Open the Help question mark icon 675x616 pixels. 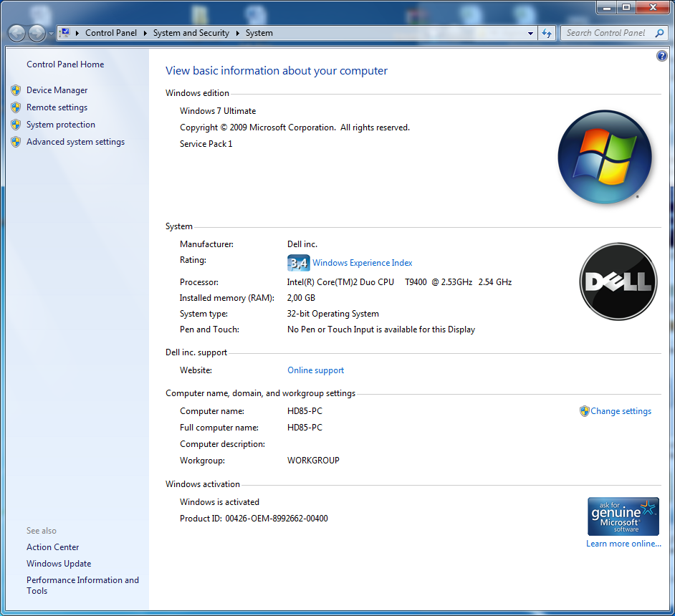pos(661,56)
